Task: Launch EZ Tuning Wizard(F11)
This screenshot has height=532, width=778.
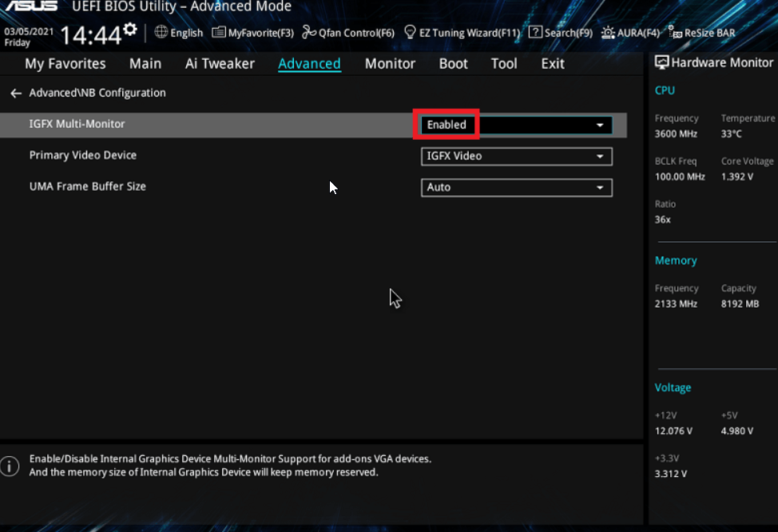Action: pos(462,33)
